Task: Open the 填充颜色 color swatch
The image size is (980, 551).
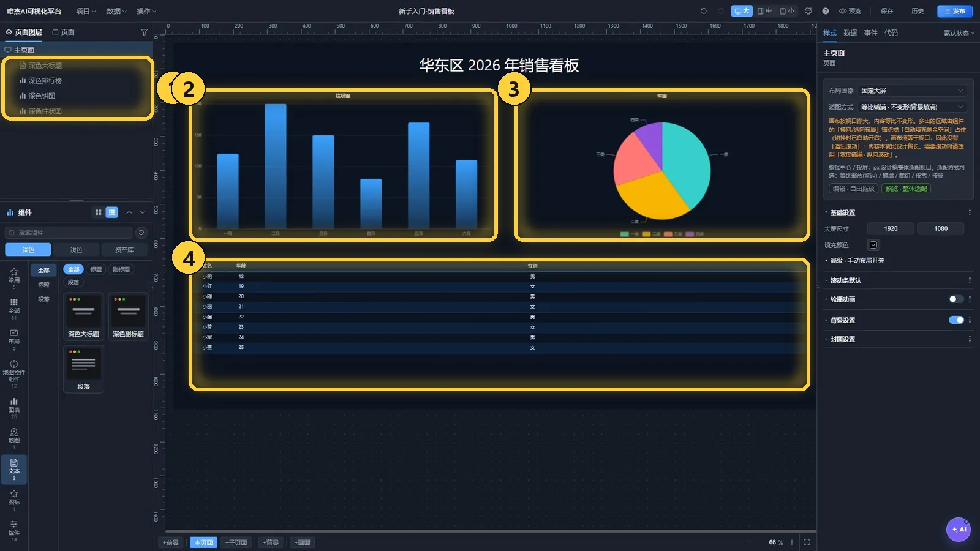Action: 873,245
